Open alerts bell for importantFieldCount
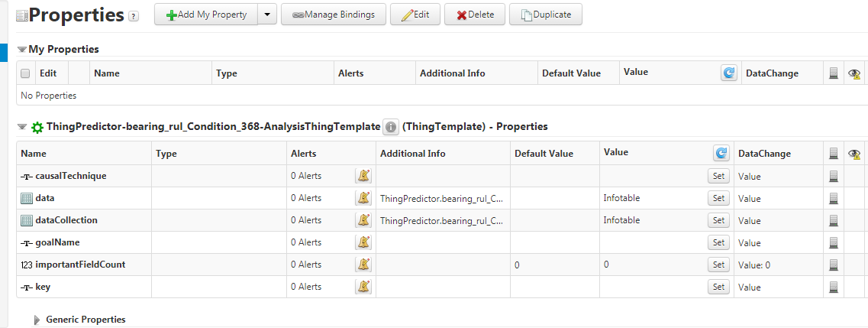Viewport: 868px width, 328px height. [x=363, y=265]
